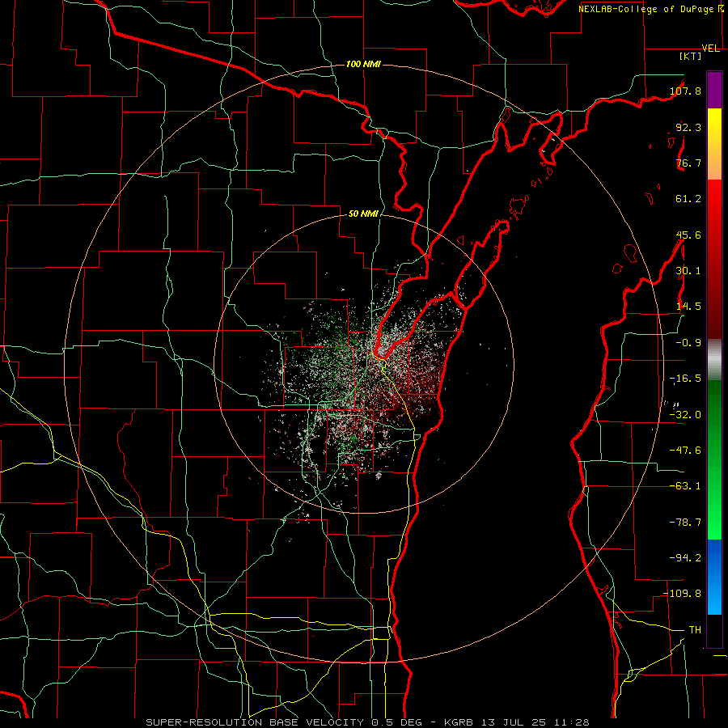This screenshot has height=728, width=728.
Task: Click the 30.1 velocity scale value
Action: [x=688, y=271]
